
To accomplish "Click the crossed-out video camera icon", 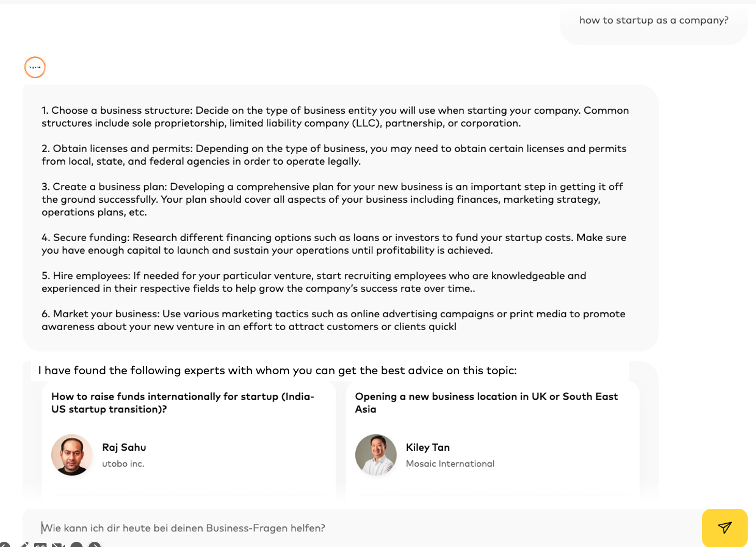I will [x=58, y=545].
